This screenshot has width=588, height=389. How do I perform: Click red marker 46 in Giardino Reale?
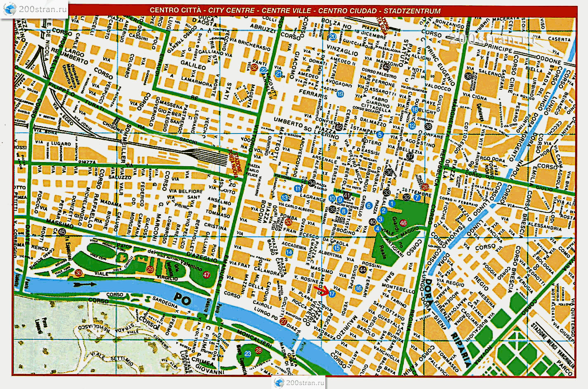point(403,223)
